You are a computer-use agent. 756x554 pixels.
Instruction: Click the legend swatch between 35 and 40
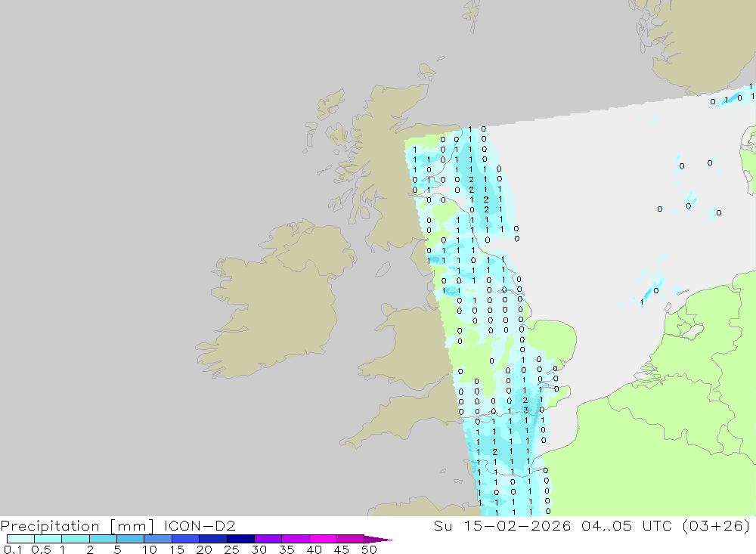[295, 539]
